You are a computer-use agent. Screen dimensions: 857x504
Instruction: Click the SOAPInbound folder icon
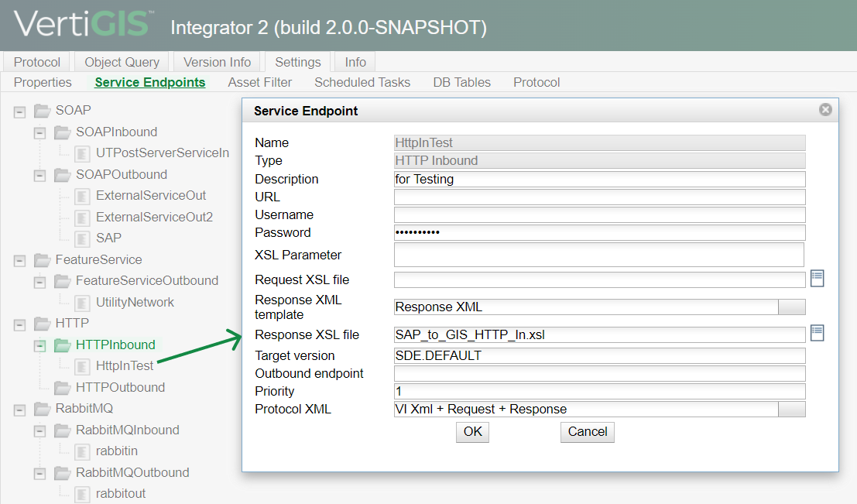(x=62, y=133)
